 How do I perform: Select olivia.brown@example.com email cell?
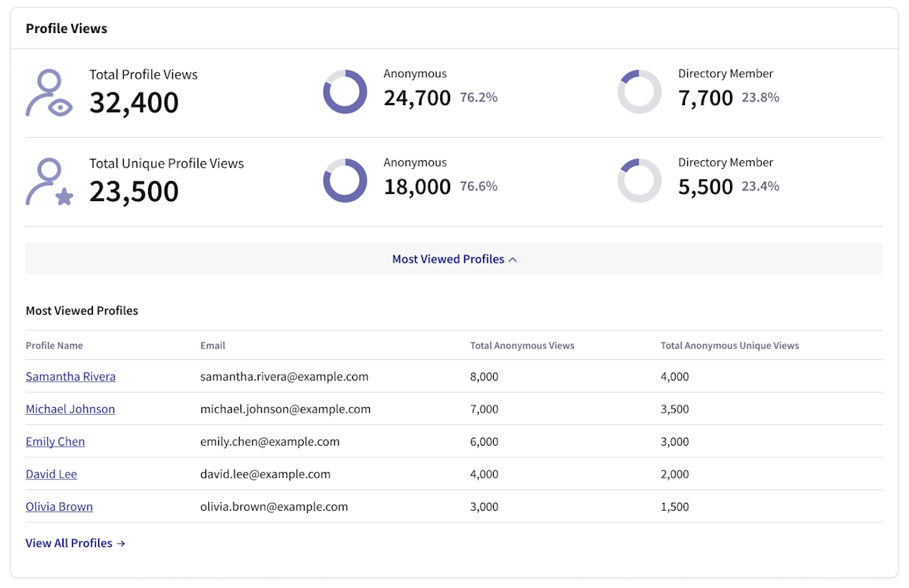274,506
